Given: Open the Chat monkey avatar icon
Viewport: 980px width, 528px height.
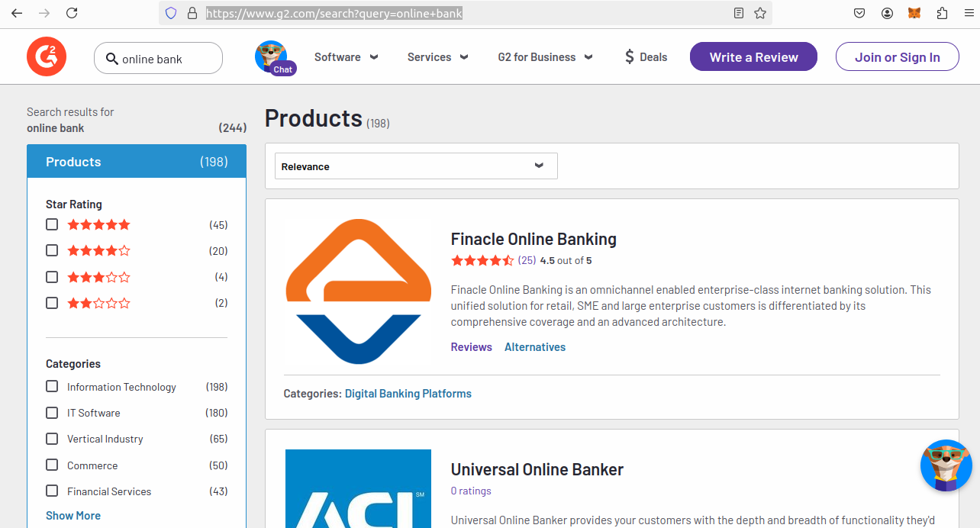Looking at the screenshot, I should click(x=272, y=57).
